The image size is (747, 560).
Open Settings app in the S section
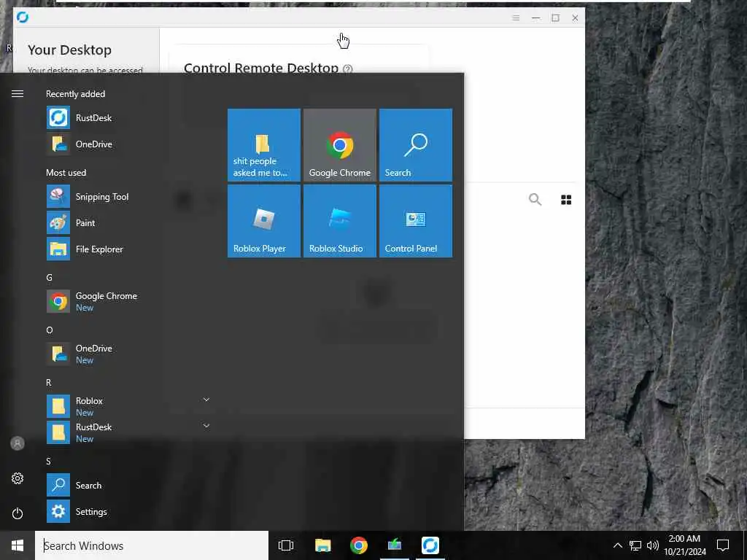(128, 511)
